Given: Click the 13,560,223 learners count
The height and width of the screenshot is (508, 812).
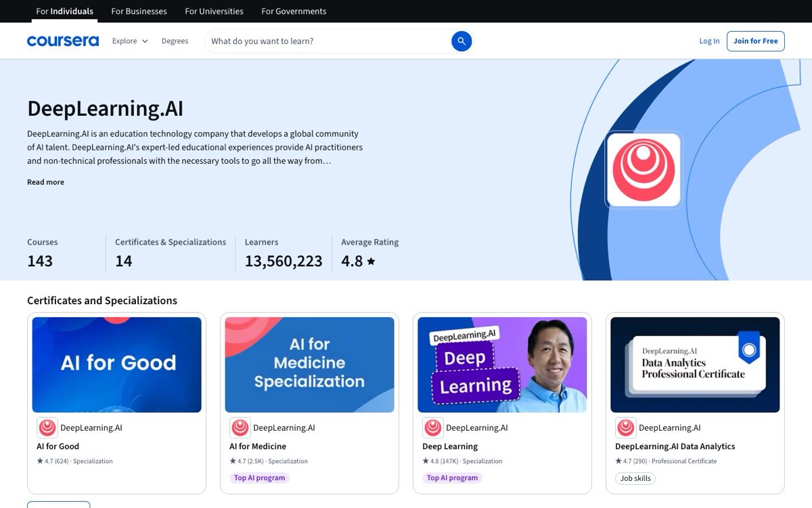Looking at the screenshot, I should [x=284, y=261].
